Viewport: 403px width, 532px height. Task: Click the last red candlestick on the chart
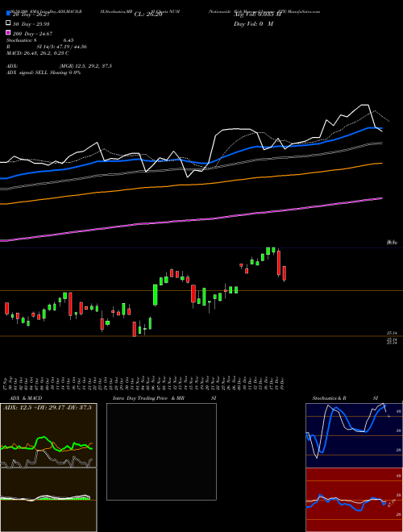285,273
